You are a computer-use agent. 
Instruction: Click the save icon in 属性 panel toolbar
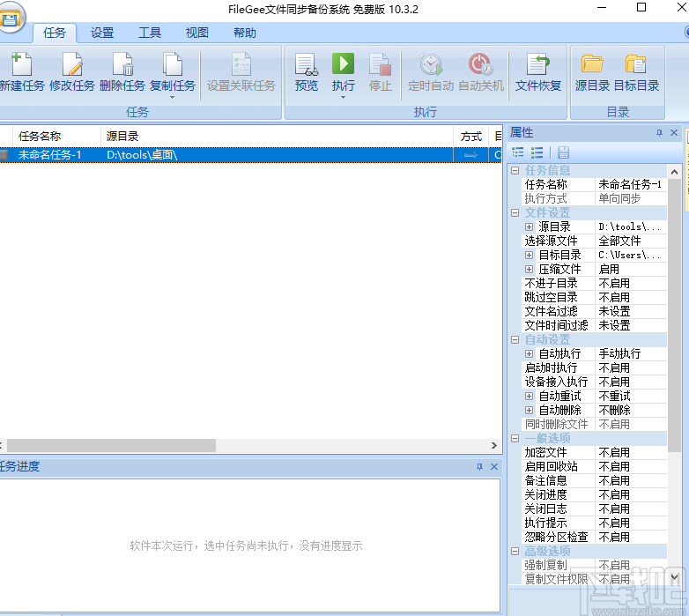(563, 152)
